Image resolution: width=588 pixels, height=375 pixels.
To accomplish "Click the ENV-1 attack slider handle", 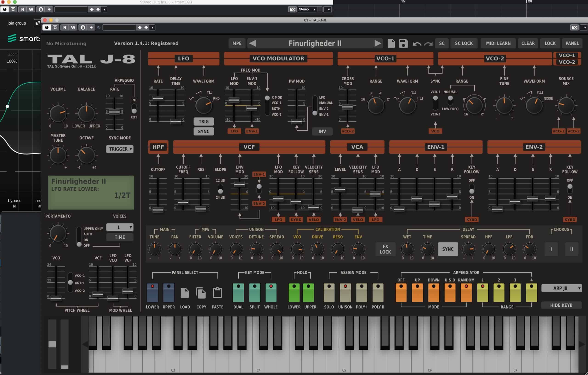I will click(399, 209).
